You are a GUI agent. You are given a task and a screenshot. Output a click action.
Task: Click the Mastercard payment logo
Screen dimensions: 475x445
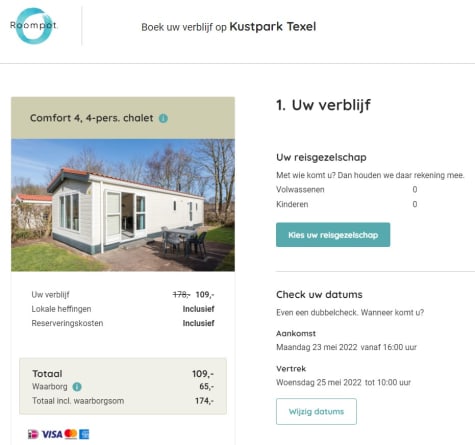tap(71, 434)
